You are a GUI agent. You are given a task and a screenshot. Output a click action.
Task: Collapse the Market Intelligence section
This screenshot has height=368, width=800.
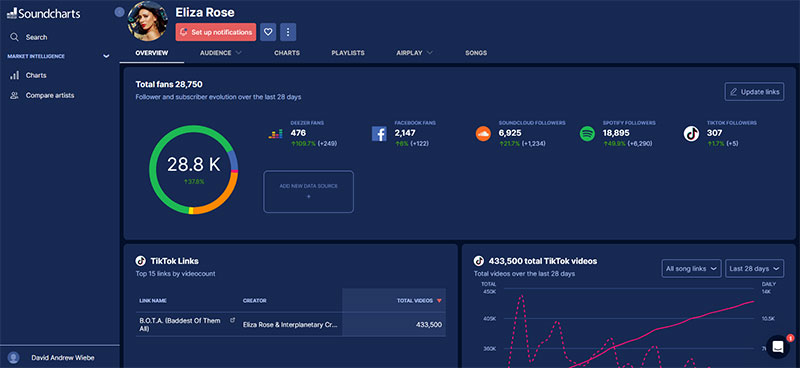coord(106,56)
